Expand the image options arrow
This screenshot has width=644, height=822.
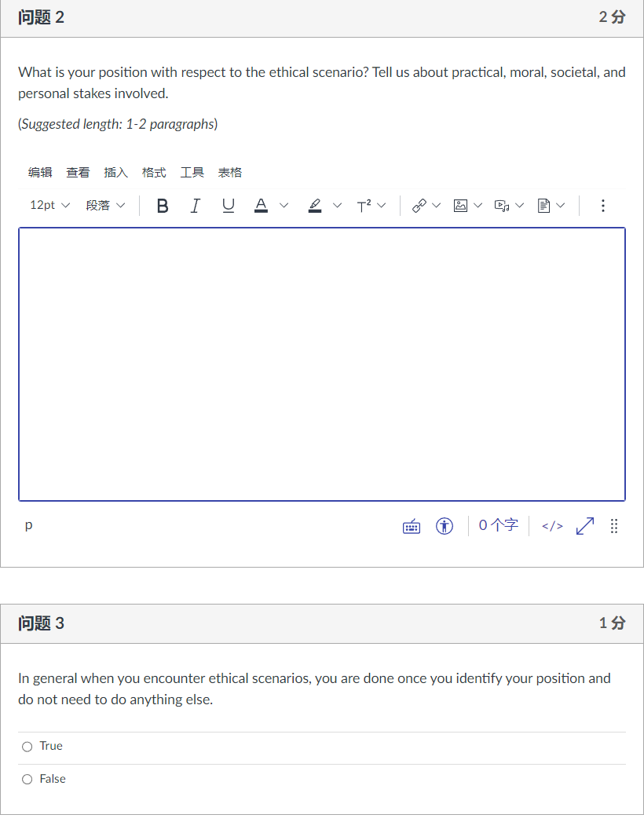(478, 206)
